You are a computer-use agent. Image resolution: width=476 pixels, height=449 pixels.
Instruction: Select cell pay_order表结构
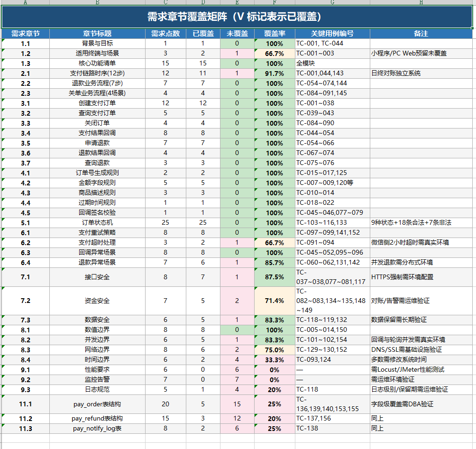(x=98, y=404)
